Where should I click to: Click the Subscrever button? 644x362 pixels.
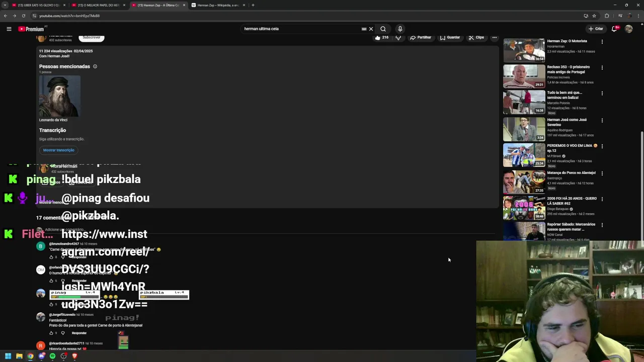tap(92, 37)
